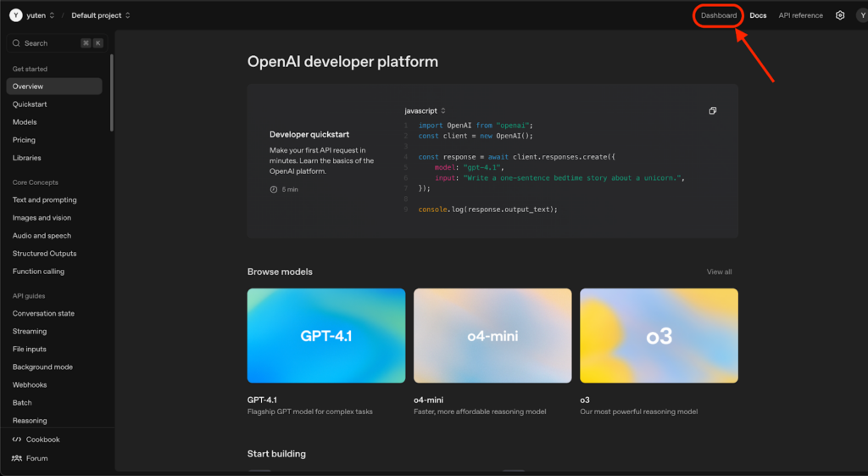The width and height of the screenshot is (868, 476).
Task: Click 'Our most powerful reasoning model' text
Action: (639, 412)
